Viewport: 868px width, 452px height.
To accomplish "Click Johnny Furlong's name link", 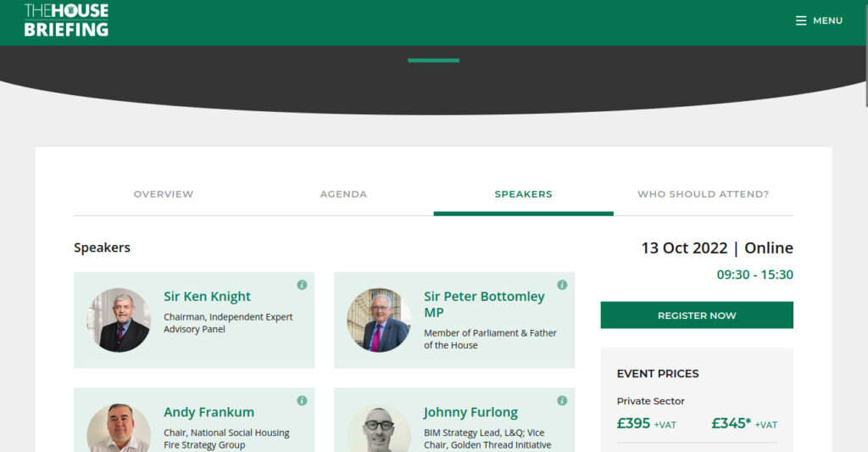I will tap(470, 412).
